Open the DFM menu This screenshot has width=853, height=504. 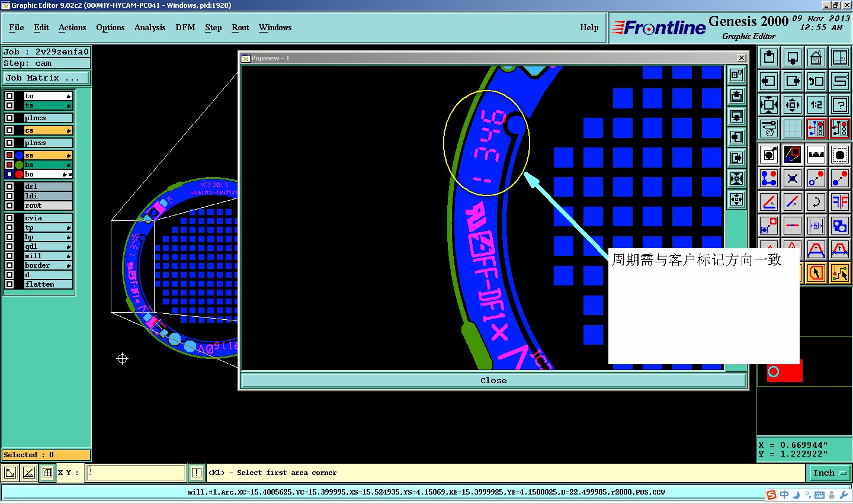(185, 27)
